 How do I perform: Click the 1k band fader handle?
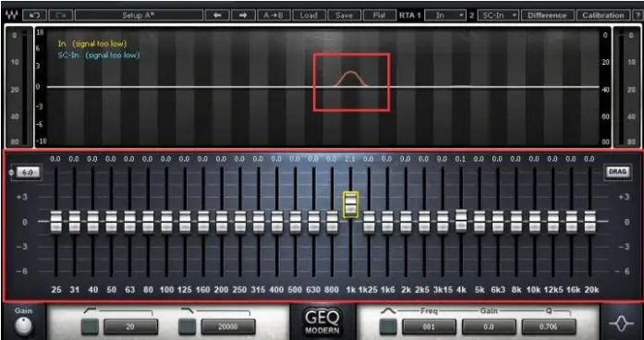[351, 204]
